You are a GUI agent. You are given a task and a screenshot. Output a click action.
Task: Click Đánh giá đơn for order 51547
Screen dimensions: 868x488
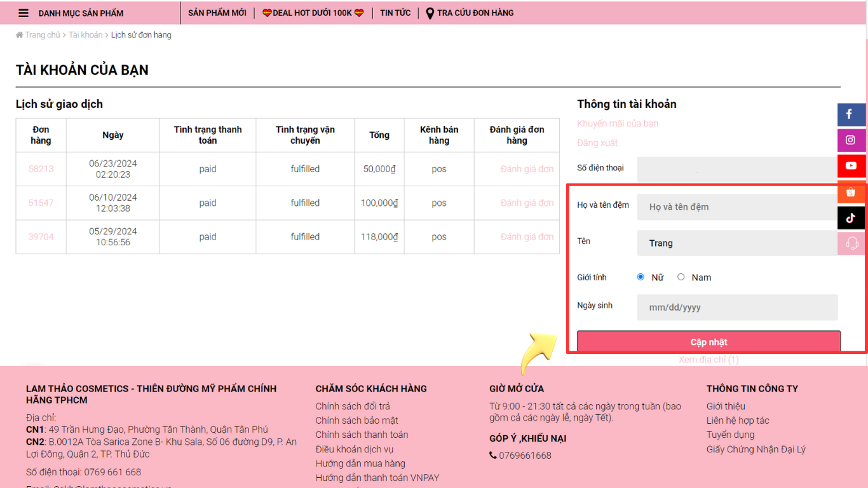527,203
